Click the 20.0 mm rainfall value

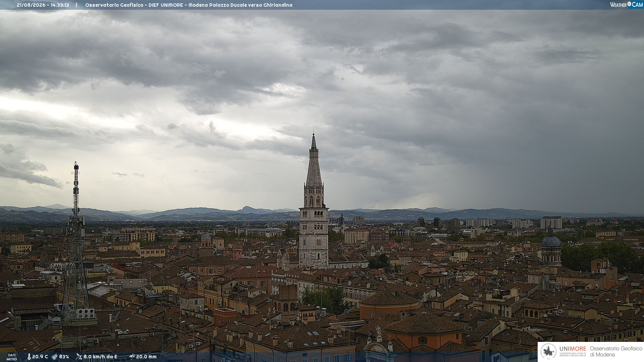pos(146,357)
